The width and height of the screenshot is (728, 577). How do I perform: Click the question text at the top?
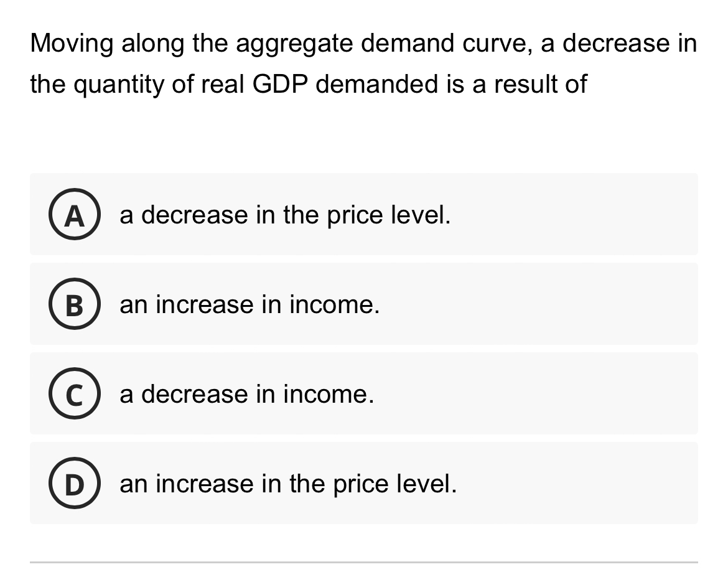pyautogui.click(x=363, y=62)
